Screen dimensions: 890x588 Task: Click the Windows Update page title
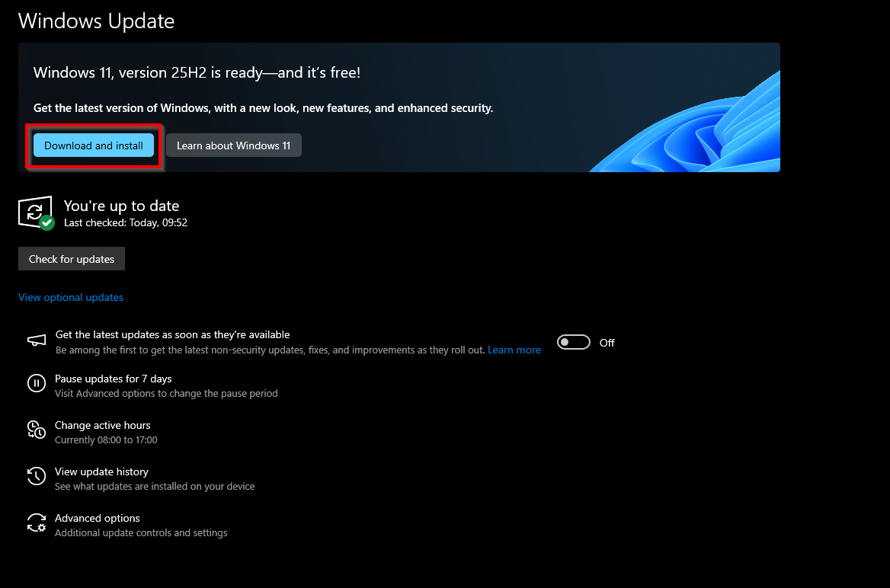97,21
